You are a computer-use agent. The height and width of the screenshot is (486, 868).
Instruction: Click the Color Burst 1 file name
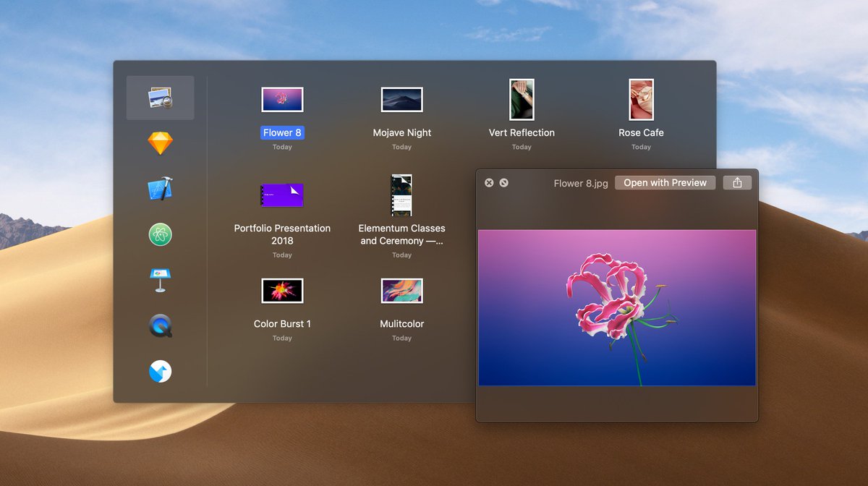[x=282, y=324]
